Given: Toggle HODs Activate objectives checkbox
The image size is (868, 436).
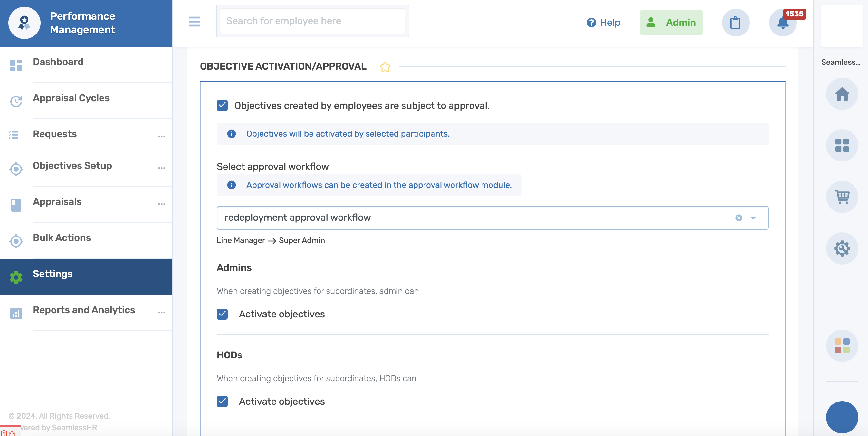Looking at the screenshot, I should [222, 401].
